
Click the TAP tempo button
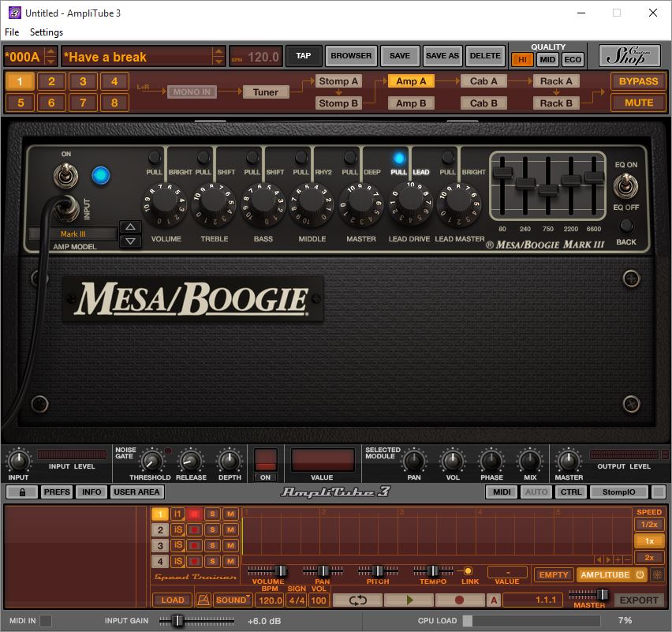coord(304,56)
